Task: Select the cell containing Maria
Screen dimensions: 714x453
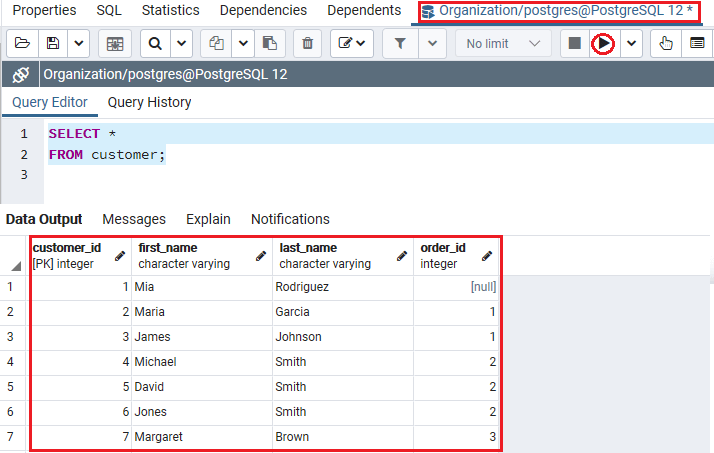Action: [202, 312]
